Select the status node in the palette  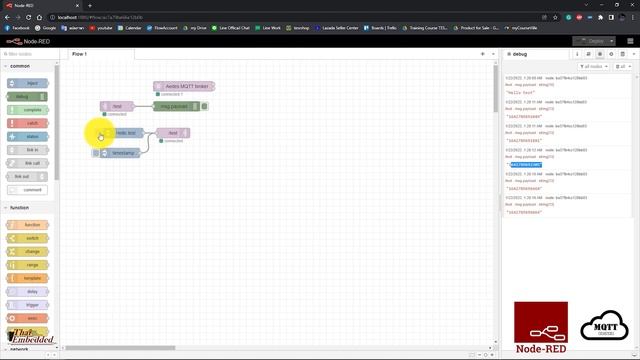pyautogui.click(x=28, y=137)
